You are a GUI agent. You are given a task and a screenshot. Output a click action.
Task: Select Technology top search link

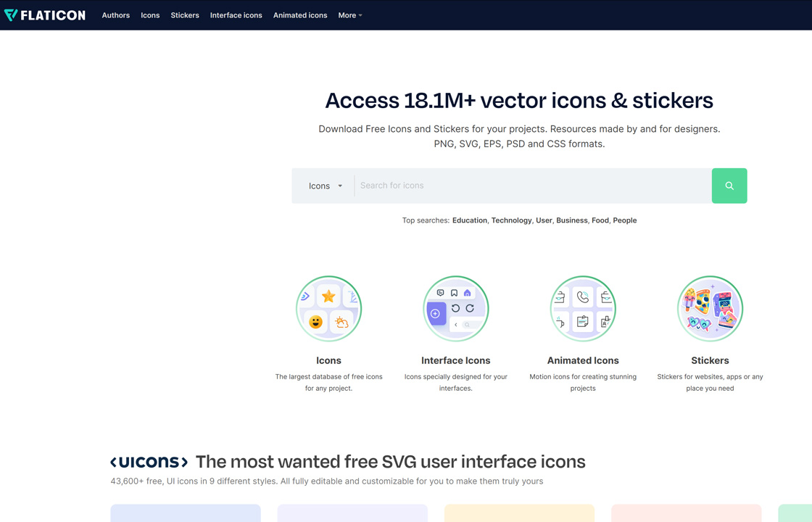tap(512, 220)
